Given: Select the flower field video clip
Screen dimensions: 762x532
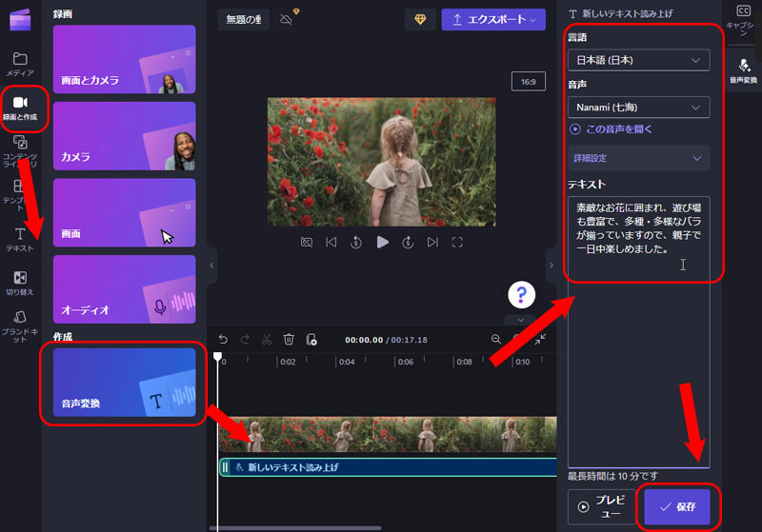Looking at the screenshot, I should [388, 434].
